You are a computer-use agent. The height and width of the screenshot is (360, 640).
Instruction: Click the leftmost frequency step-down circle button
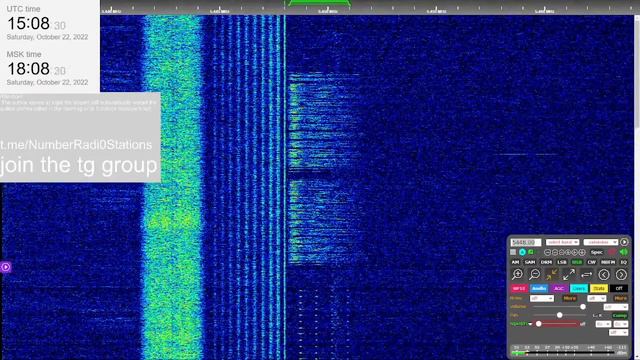click(547, 252)
